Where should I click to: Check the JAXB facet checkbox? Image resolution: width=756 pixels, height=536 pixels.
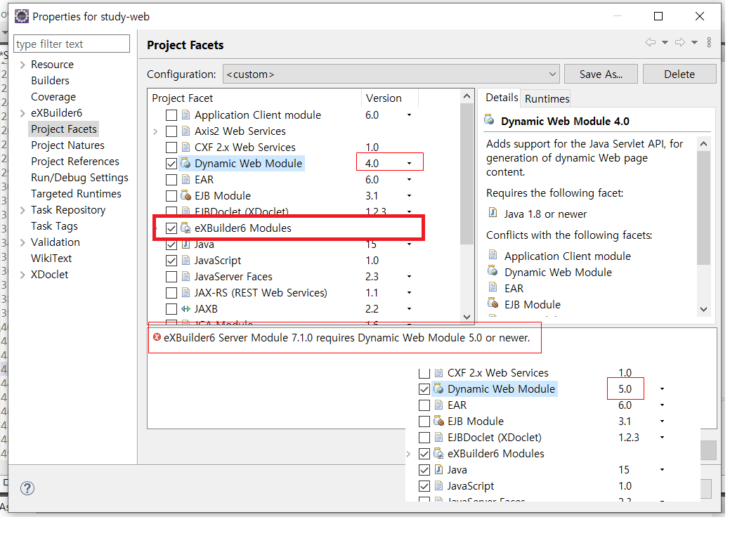[x=171, y=309]
